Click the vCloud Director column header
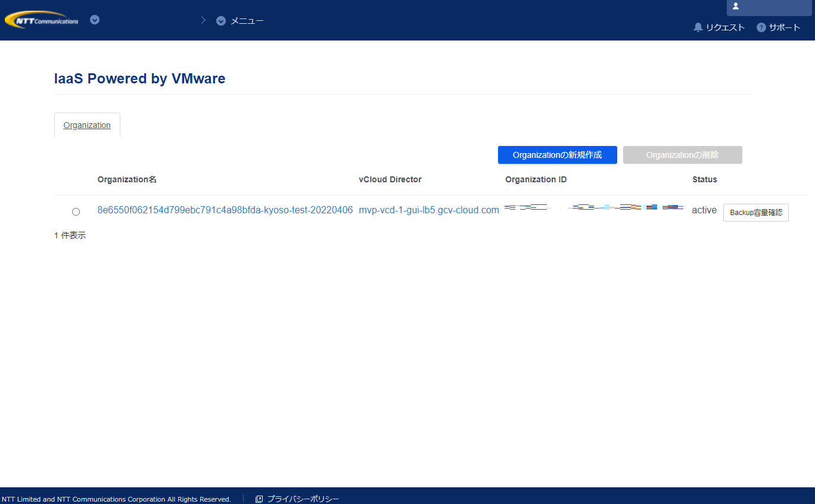This screenshot has height=504, width=815. coord(390,179)
